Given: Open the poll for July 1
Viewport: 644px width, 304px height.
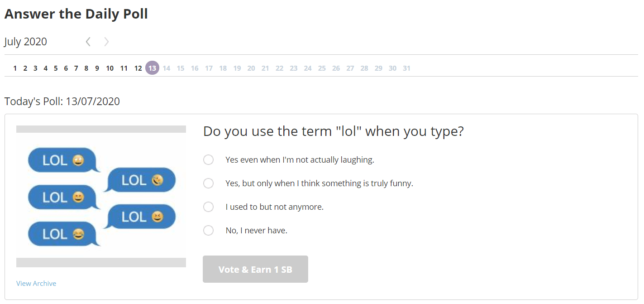Looking at the screenshot, I should [15, 68].
